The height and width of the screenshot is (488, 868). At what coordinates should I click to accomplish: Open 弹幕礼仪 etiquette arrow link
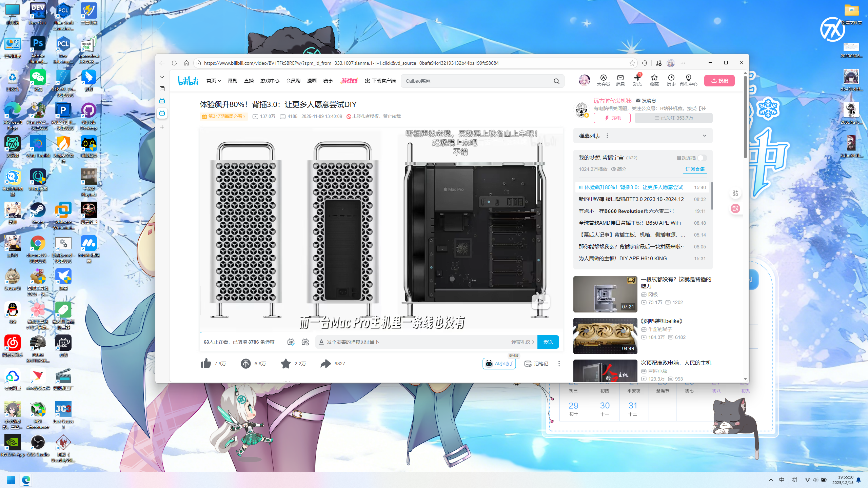tap(522, 342)
